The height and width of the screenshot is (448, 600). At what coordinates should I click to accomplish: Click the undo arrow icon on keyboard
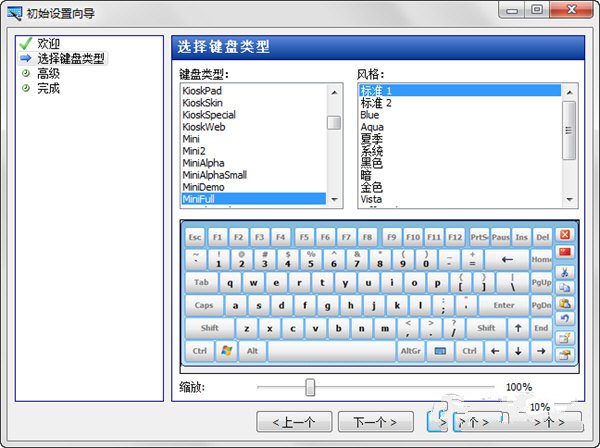point(564,319)
